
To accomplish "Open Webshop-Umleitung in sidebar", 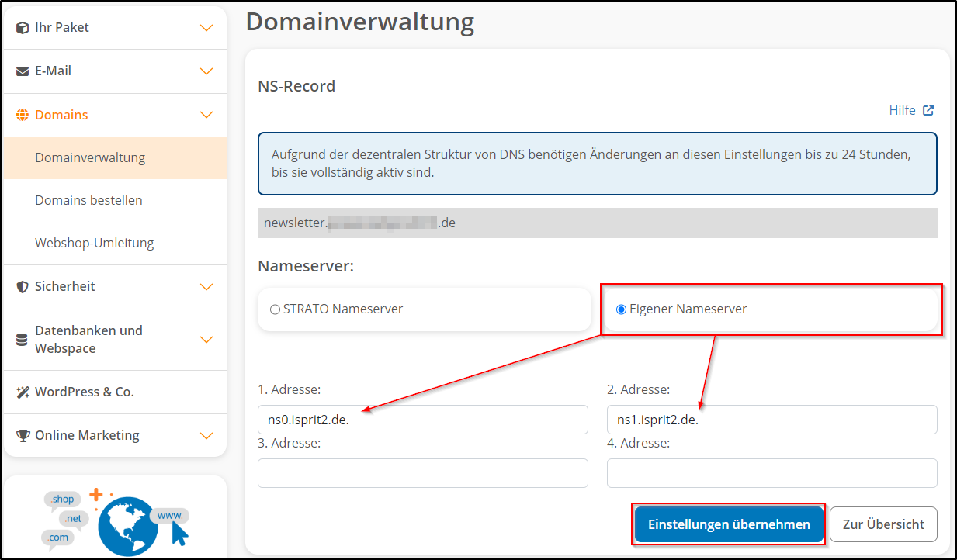I will [94, 243].
